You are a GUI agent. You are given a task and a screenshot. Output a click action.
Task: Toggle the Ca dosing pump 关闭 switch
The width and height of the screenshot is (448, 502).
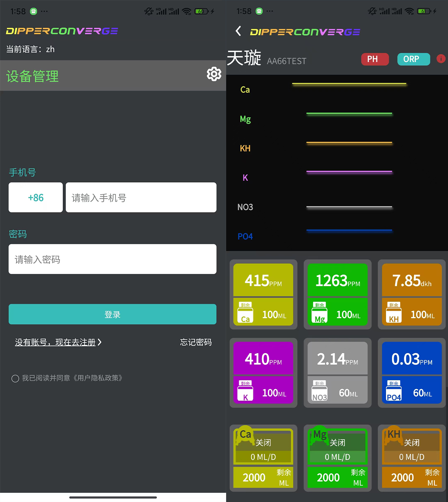tap(263, 442)
